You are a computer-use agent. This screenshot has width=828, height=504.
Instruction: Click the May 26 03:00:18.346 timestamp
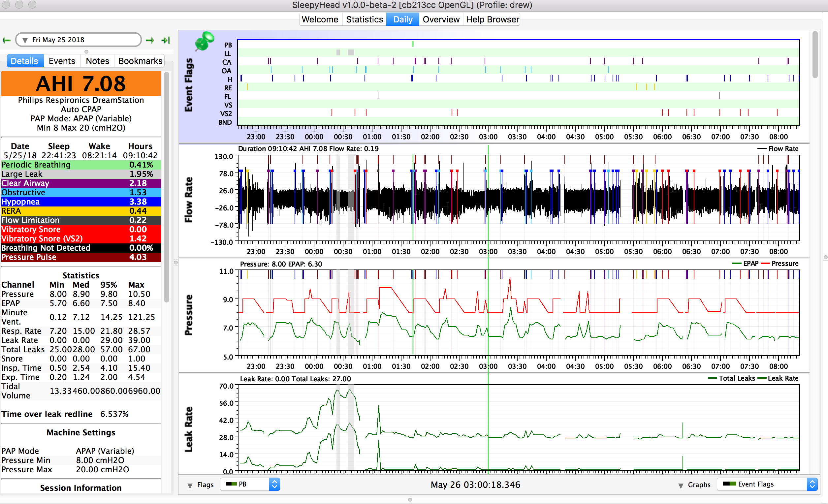(475, 485)
